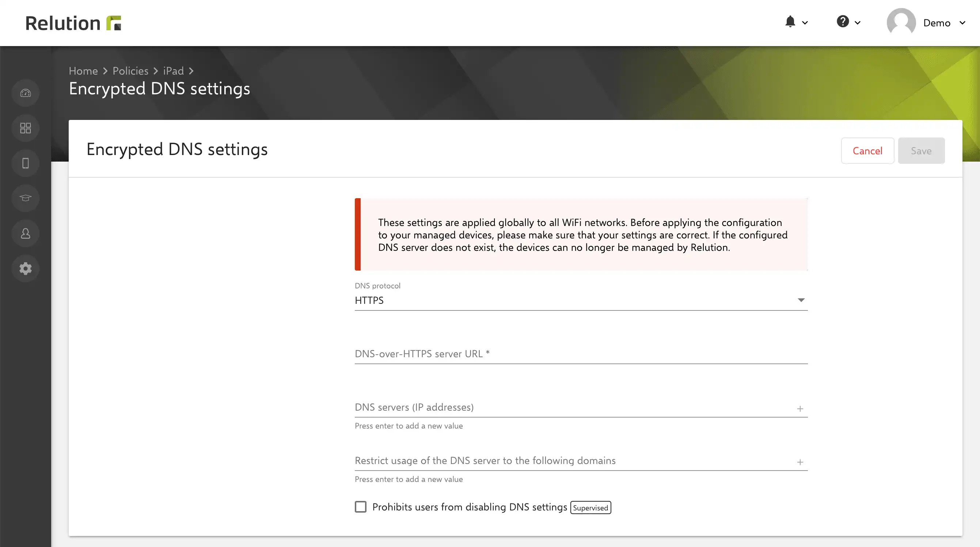
Task: Click hint text under Restrict usage field
Action: click(409, 479)
